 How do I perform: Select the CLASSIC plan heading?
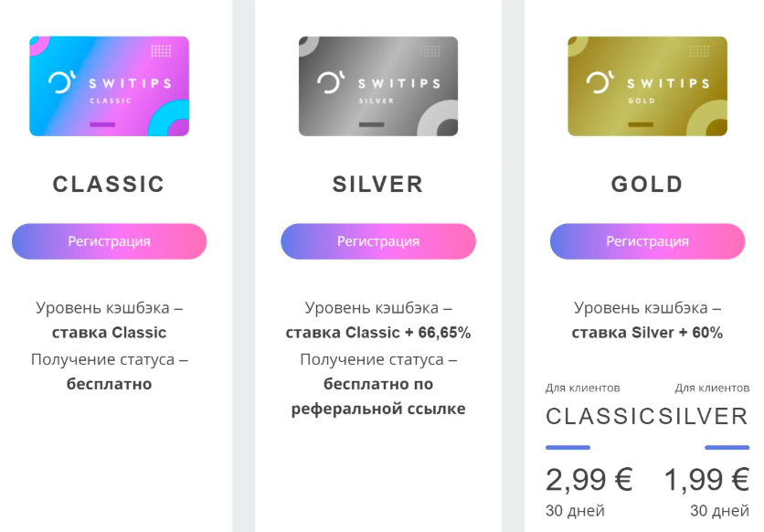point(109,184)
